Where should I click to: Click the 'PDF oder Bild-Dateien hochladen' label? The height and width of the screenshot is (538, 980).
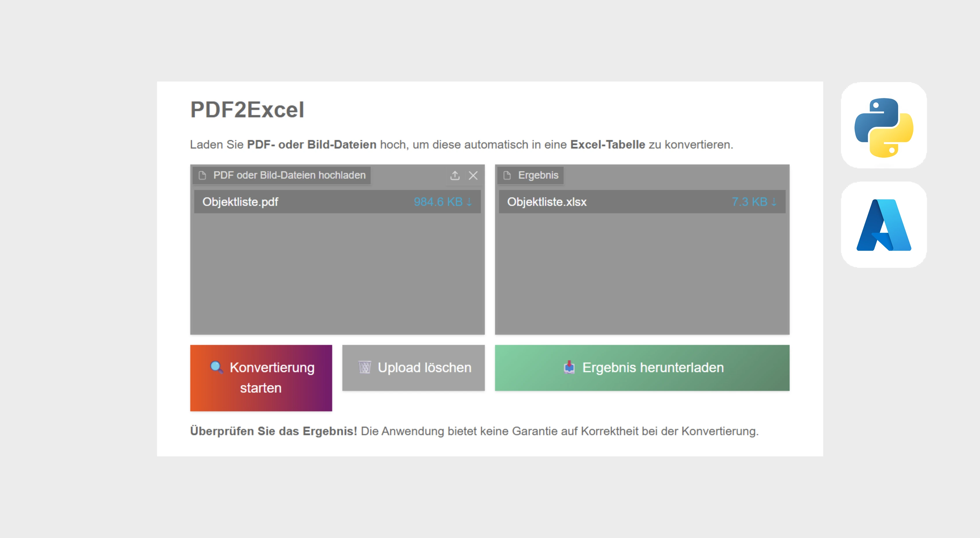289,175
